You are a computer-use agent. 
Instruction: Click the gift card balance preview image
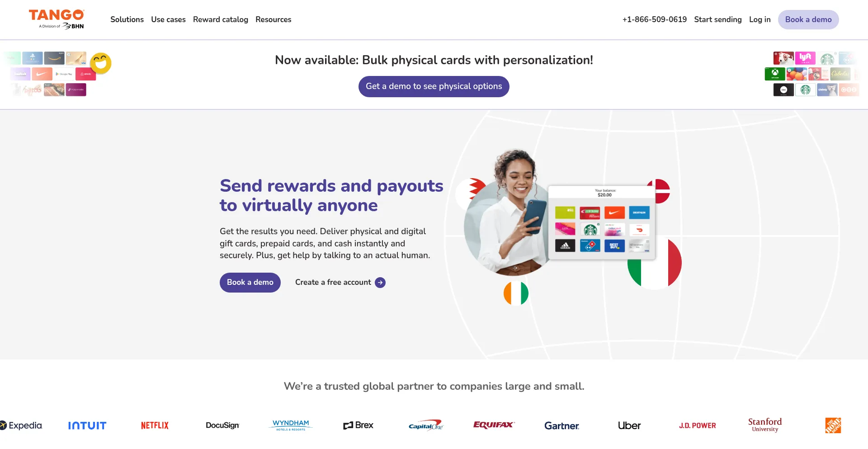(x=602, y=222)
